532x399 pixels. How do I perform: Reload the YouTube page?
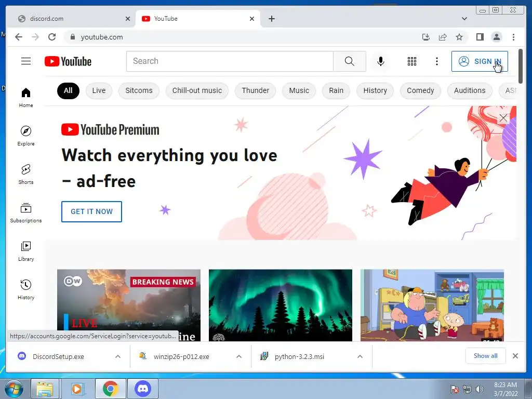[52, 37]
